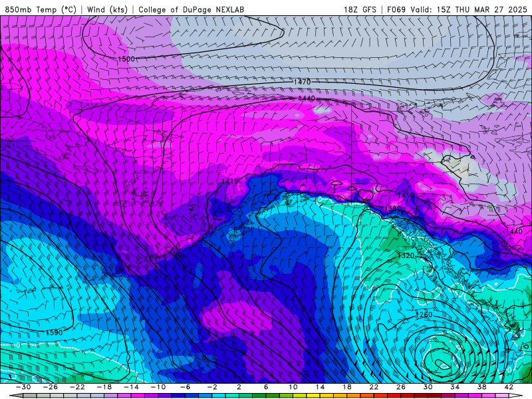Click the positive 10 colorbar tick label
The image size is (532, 399).
click(293, 387)
